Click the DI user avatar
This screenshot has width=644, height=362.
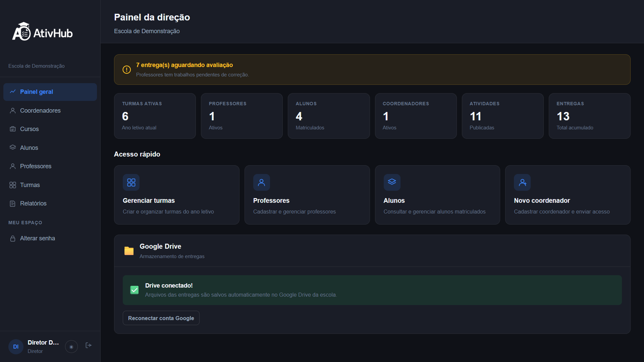point(16,347)
